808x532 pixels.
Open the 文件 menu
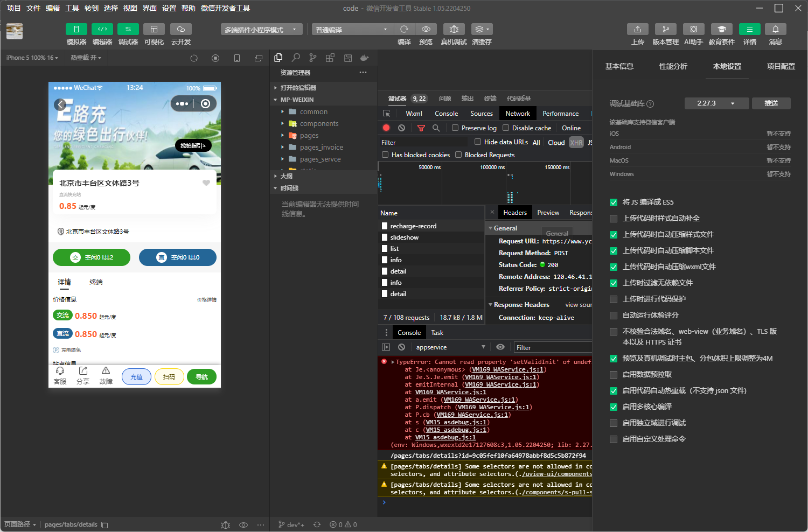(33, 8)
